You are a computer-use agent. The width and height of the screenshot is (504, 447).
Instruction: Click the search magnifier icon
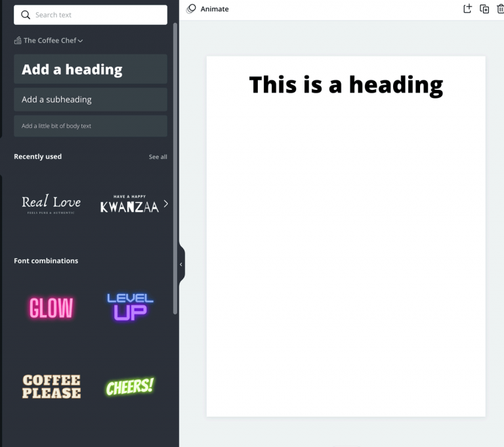pyautogui.click(x=26, y=15)
